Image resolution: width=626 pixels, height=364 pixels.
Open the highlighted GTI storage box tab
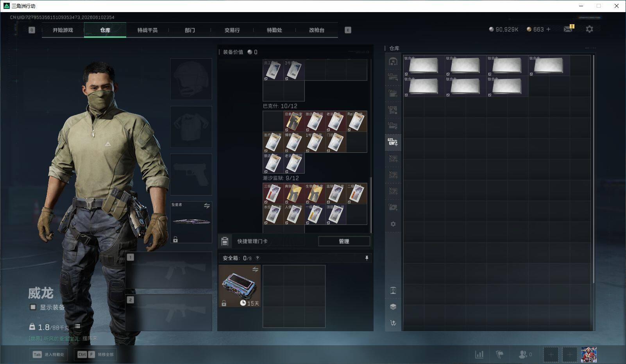pos(393,142)
